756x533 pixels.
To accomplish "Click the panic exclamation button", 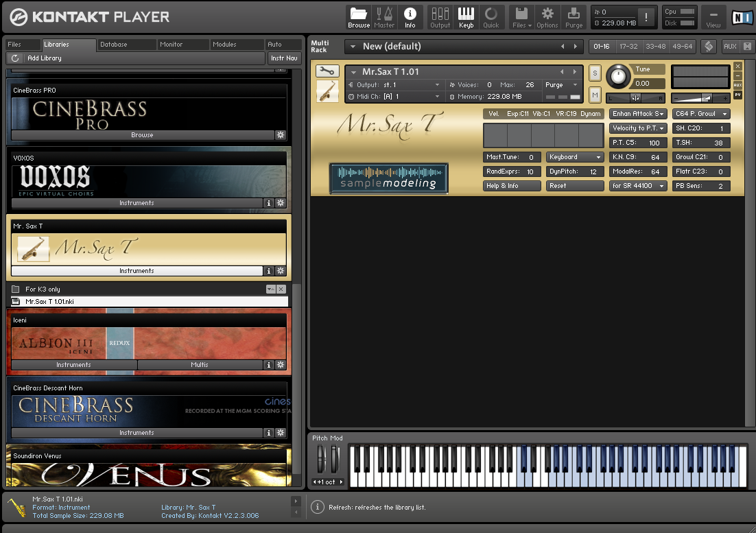I will point(646,17).
